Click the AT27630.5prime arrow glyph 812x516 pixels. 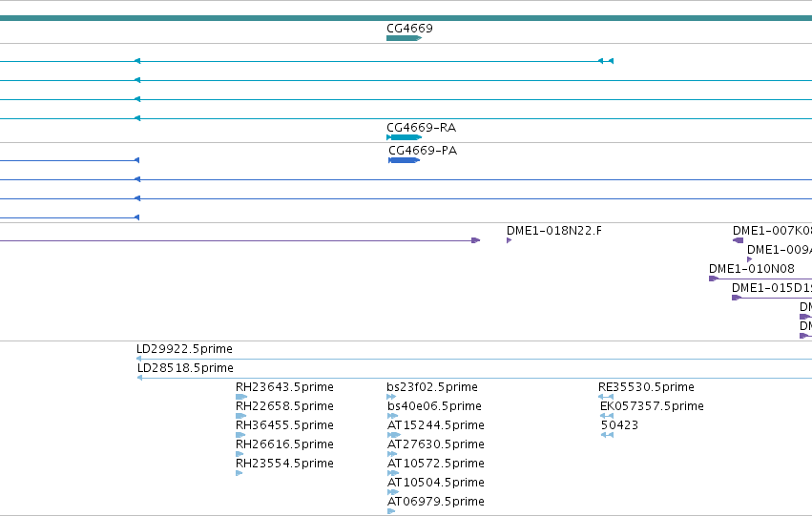coord(392,454)
